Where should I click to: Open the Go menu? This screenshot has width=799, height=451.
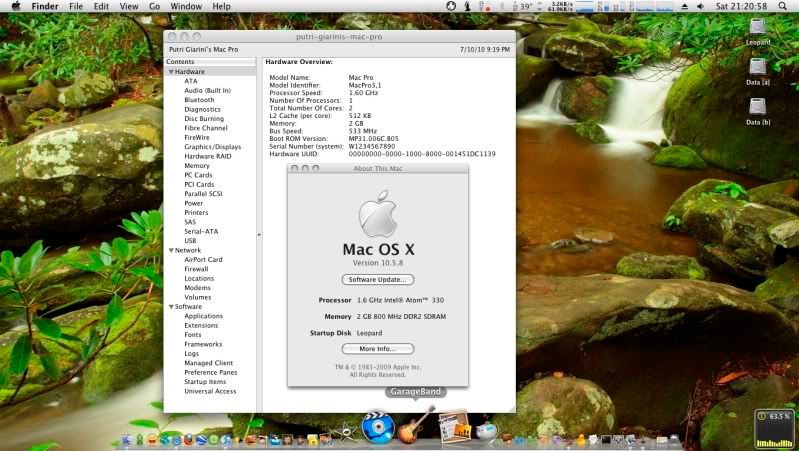[154, 6]
